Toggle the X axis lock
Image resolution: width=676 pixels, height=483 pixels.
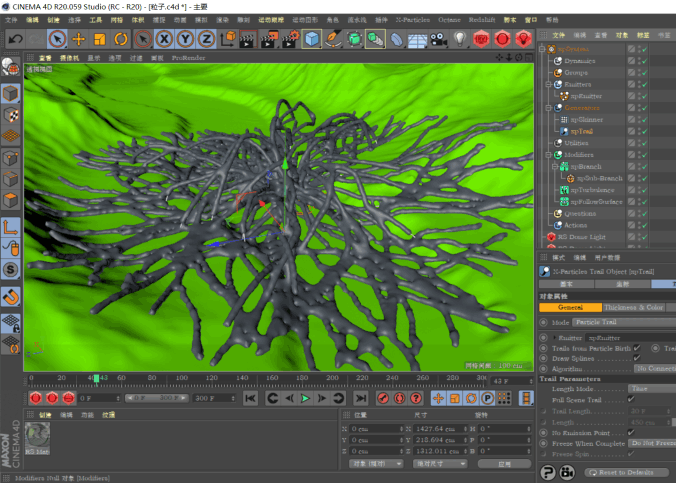coord(164,39)
